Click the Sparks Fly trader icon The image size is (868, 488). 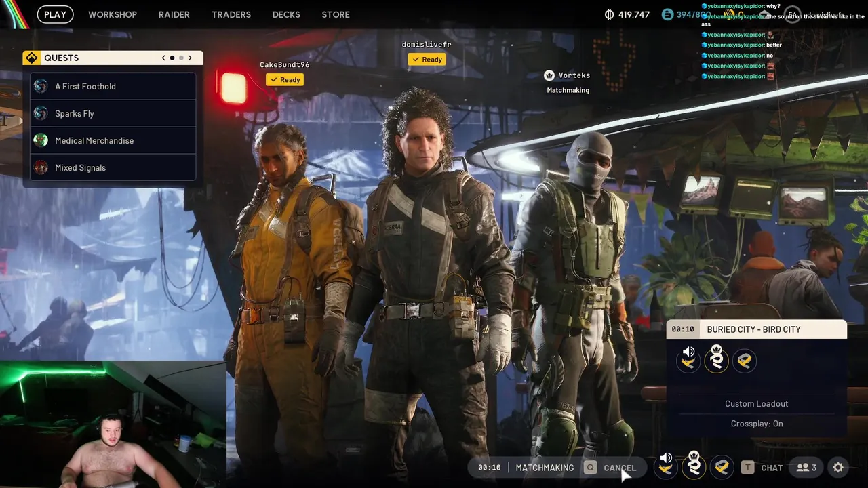(41, 113)
